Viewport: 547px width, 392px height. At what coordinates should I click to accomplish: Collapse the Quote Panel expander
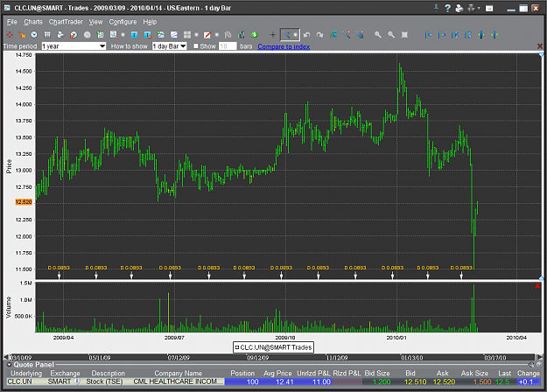coord(9,365)
